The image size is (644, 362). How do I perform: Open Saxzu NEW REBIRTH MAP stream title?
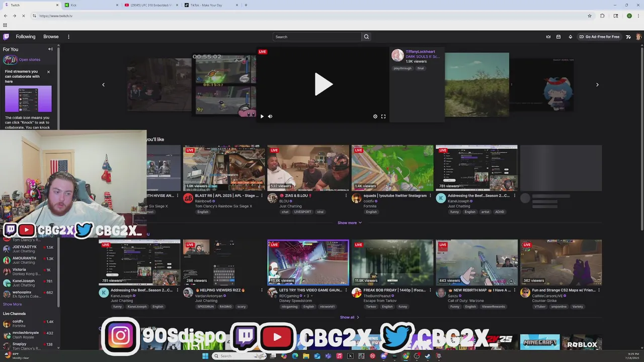479,290
